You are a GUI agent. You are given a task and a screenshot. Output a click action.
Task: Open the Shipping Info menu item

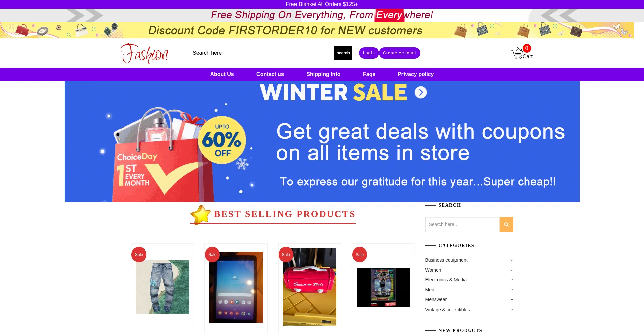[323, 74]
